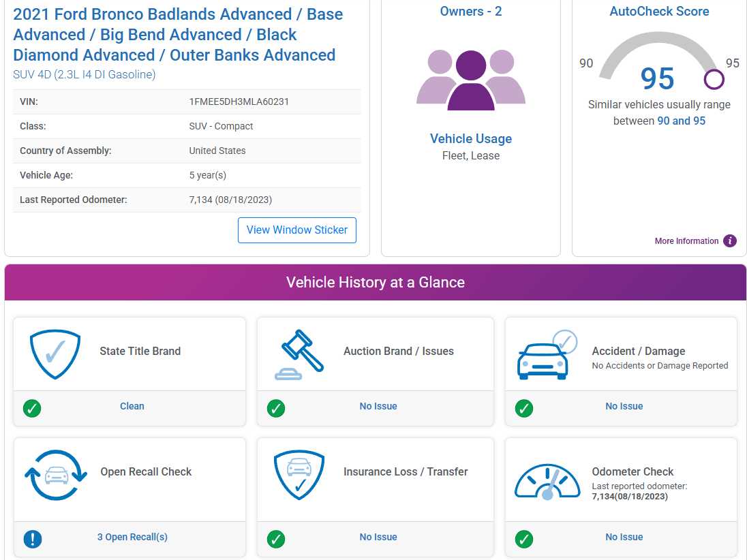
Task: Click the Insurance Loss shield car icon
Action: [x=299, y=475]
